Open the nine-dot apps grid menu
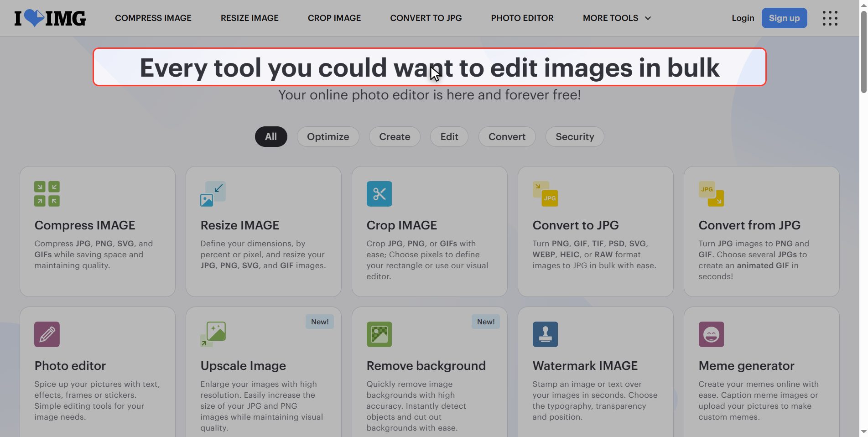868x437 pixels. 830,18
